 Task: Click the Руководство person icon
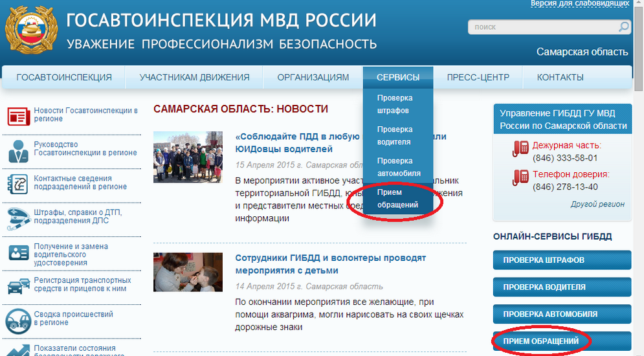(x=17, y=150)
